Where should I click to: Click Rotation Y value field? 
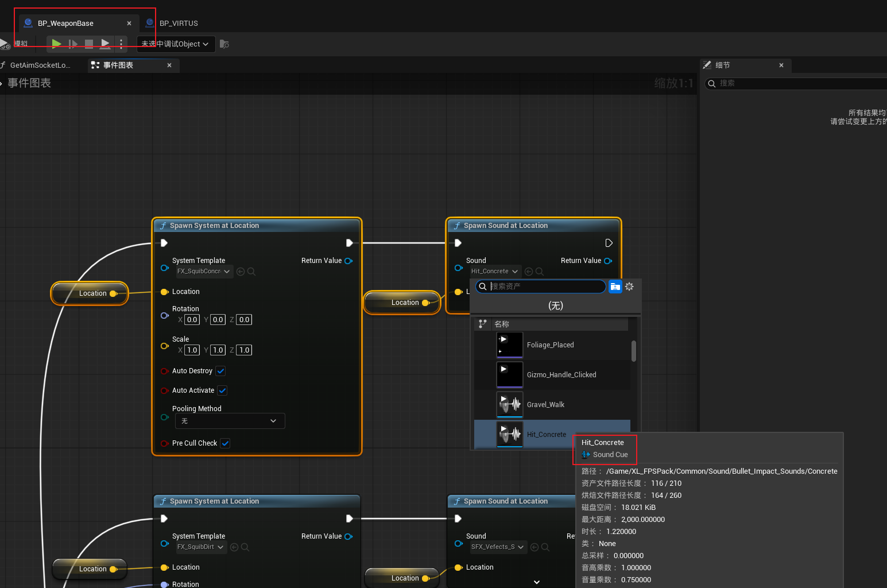point(218,320)
